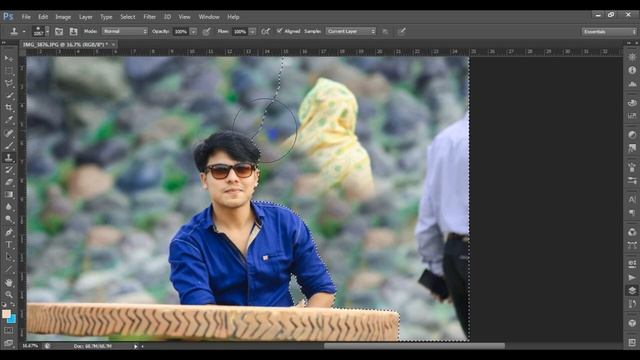Screen dimensions: 640x360
Task: Open the 3D panel cube icon
Action: tap(632, 323)
